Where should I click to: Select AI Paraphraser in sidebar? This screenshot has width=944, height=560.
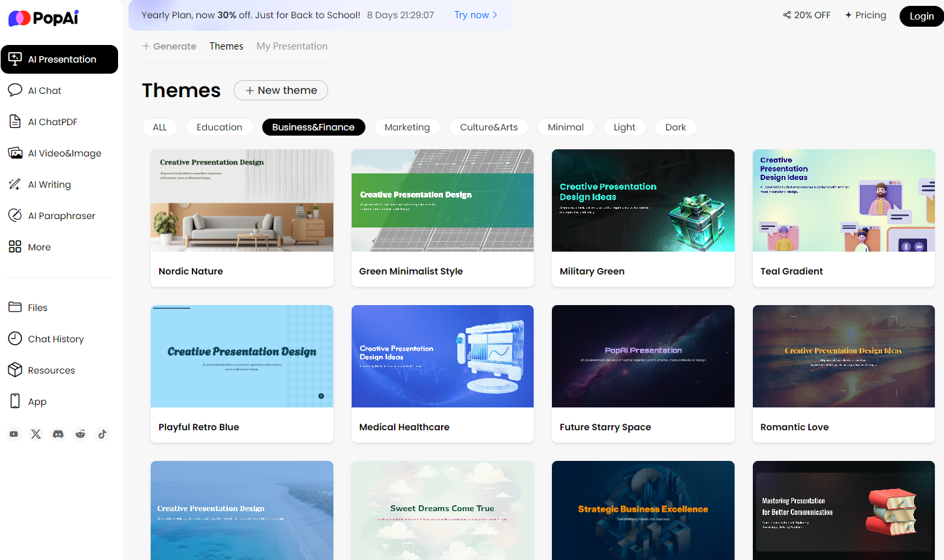tap(61, 215)
